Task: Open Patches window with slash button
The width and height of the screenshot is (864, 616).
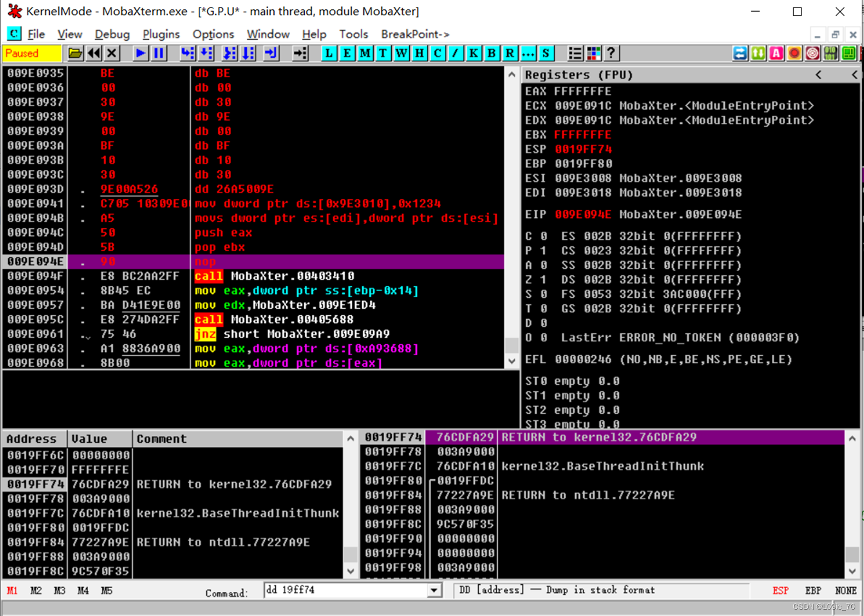Action: pos(455,53)
